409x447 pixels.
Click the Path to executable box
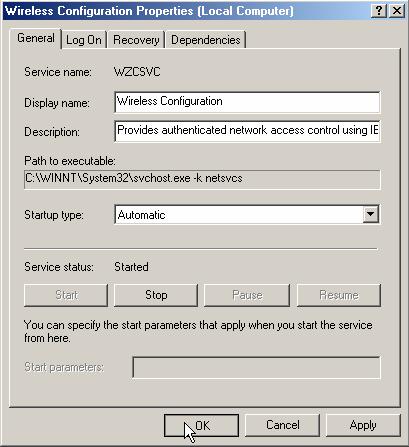coord(202,179)
